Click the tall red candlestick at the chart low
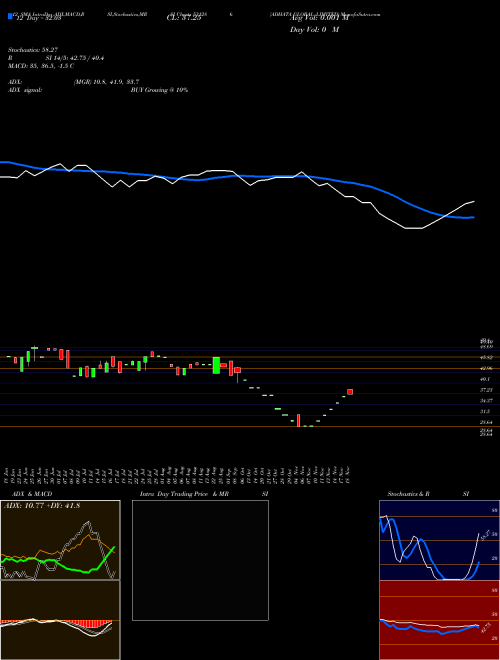Viewport: 500px width, 660px height. point(298,420)
